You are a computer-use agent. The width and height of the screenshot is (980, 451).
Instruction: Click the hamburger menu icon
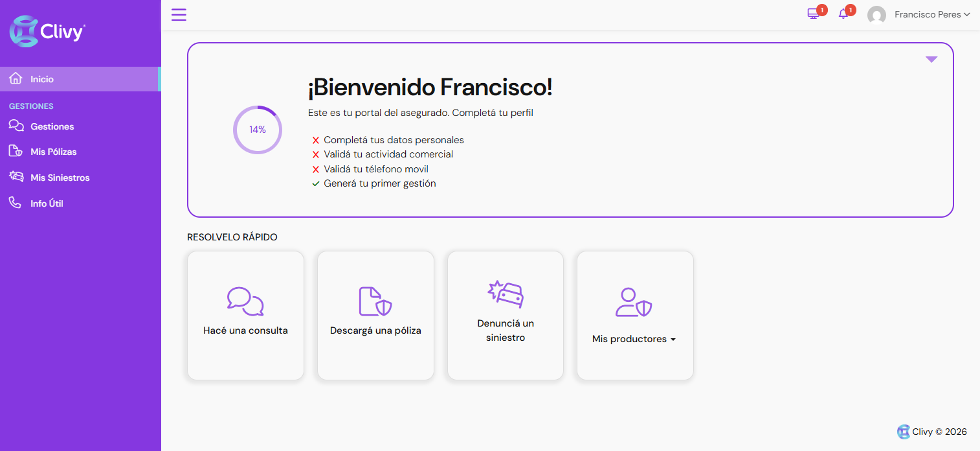179,14
